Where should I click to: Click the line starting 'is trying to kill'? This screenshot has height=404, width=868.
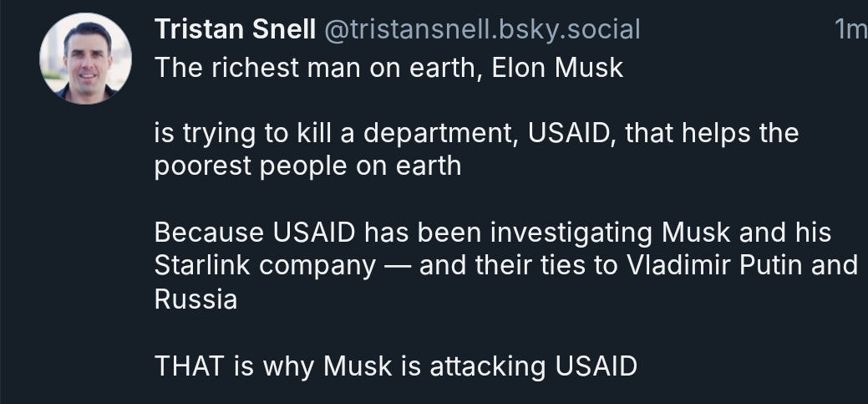(476, 134)
